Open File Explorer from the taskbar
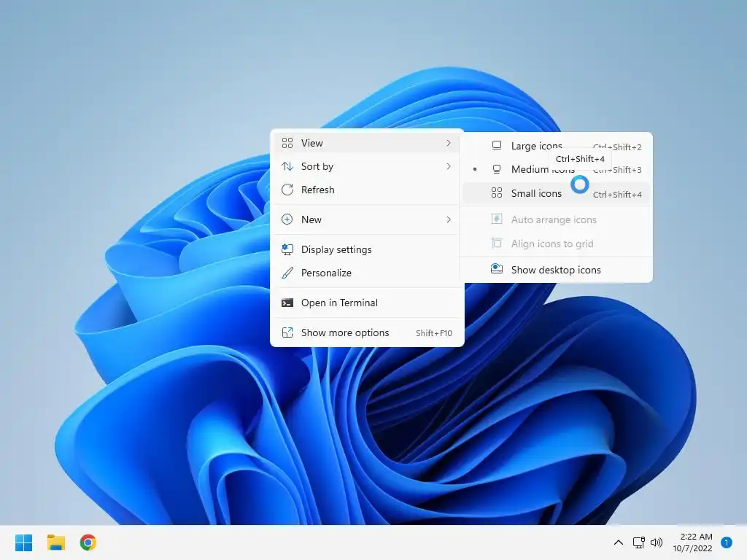The height and width of the screenshot is (560, 747). pyautogui.click(x=55, y=542)
